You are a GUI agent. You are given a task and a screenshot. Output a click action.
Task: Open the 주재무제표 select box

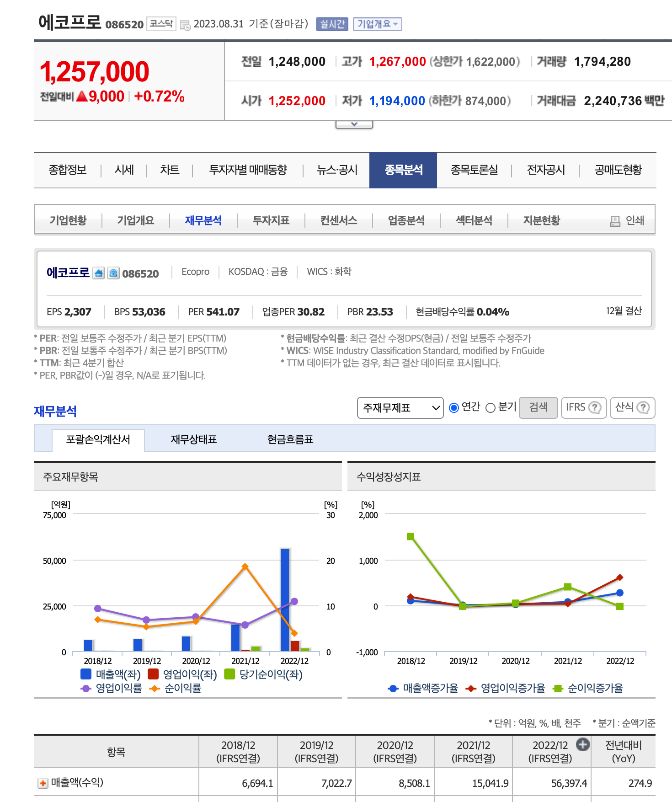click(x=400, y=407)
